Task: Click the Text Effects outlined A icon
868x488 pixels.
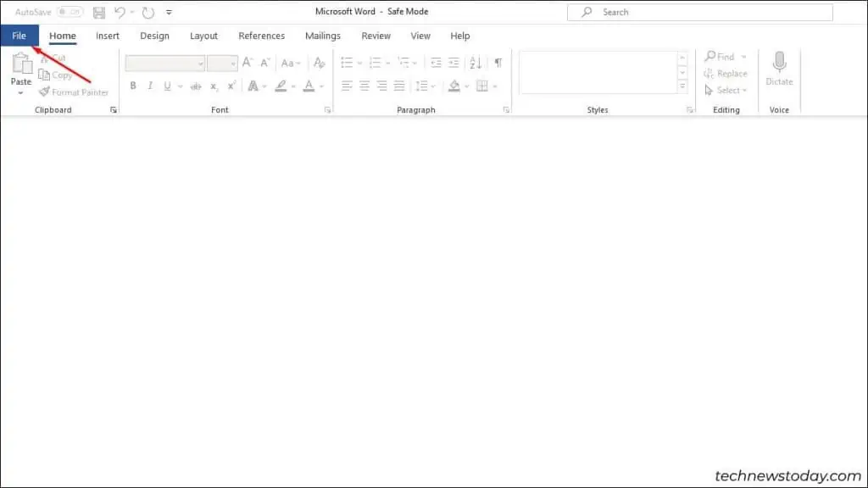Action: pyautogui.click(x=253, y=86)
